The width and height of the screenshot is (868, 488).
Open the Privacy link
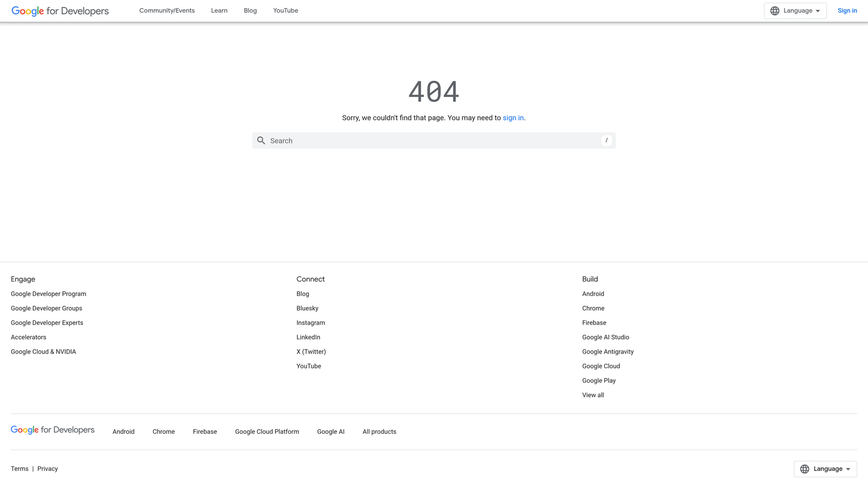click(48, 469)
